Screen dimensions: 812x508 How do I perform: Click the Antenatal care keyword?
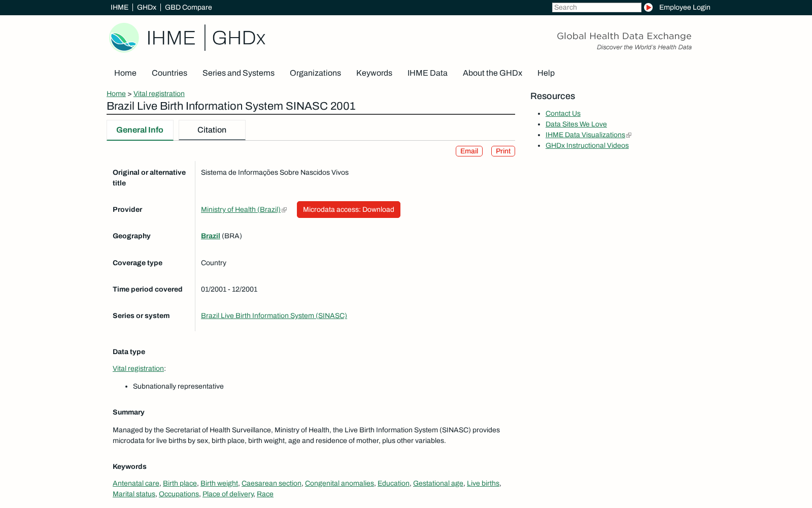136,484
